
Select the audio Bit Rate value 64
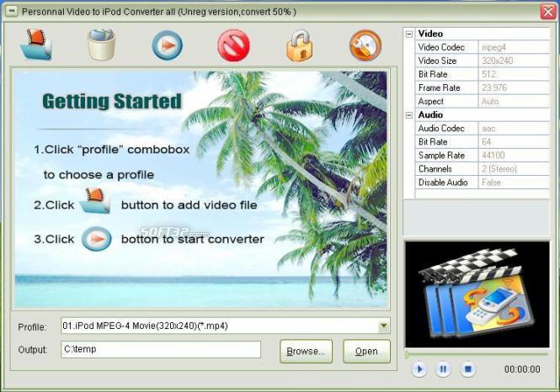pyautogui.click(x=514, y=142)
